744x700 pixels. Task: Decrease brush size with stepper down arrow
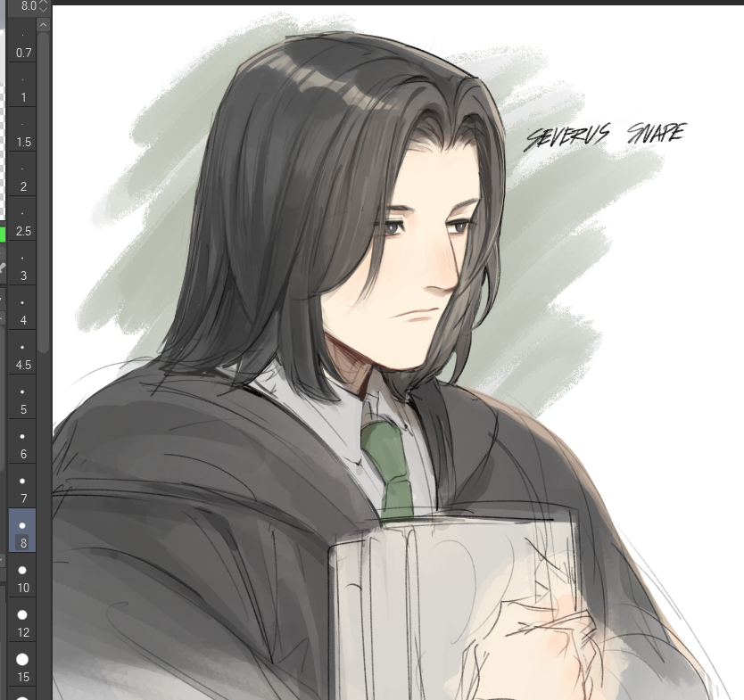pos(44,11)
